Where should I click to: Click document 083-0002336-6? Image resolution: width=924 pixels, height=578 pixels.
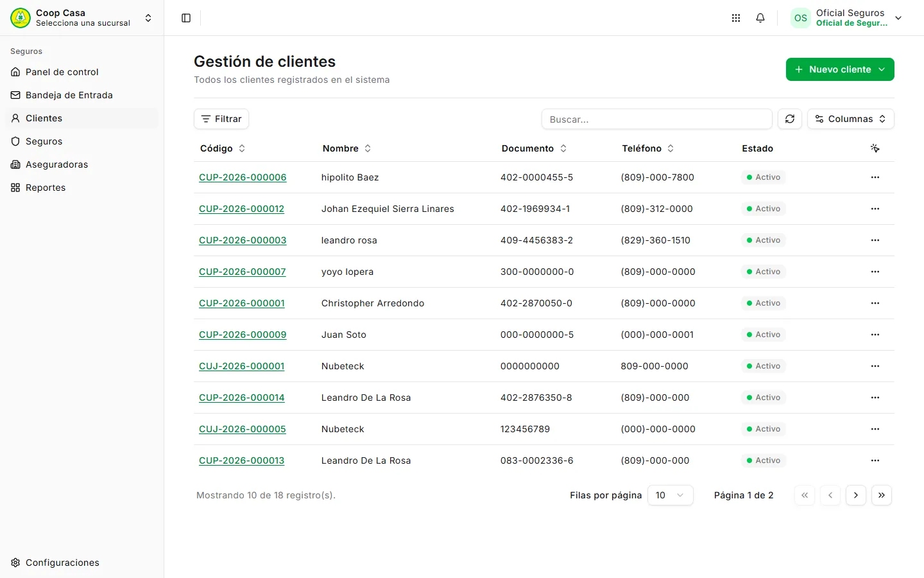coord(537,460)
